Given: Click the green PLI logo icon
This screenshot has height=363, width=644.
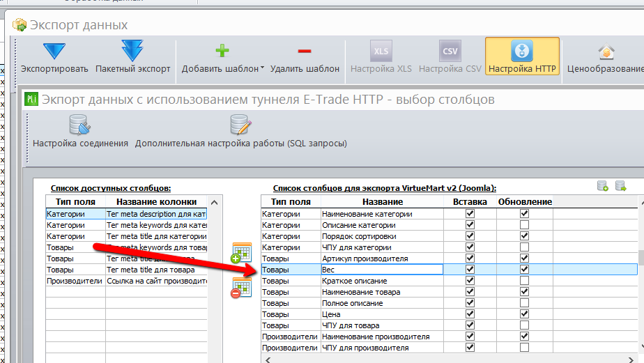Looking at the screenshot, I should tap(31, 99).
